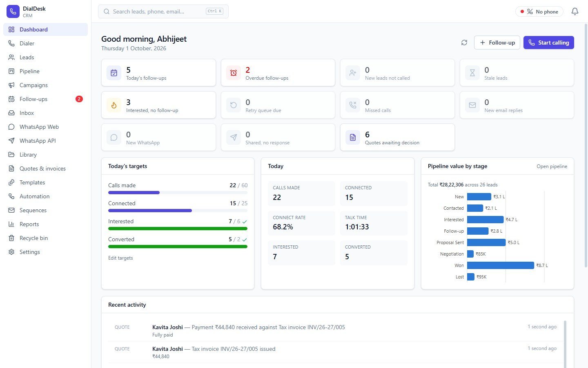Click the New leads not called icon

point(353,73)
